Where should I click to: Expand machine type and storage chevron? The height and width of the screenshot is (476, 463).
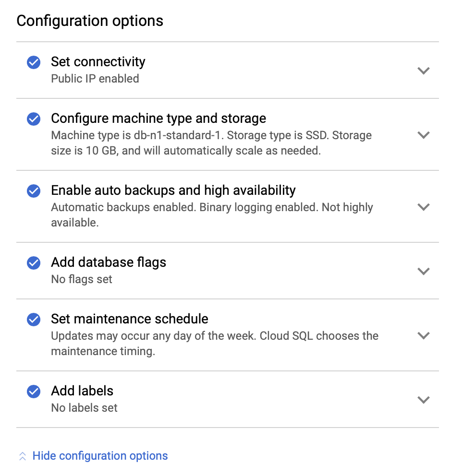(424, 135)
